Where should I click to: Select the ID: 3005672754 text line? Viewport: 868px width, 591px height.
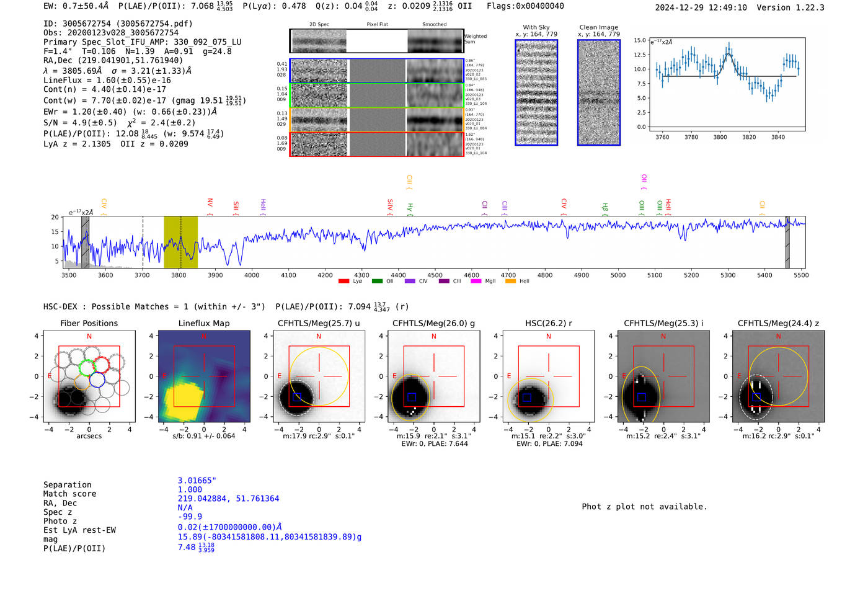(x=118, y=24)
